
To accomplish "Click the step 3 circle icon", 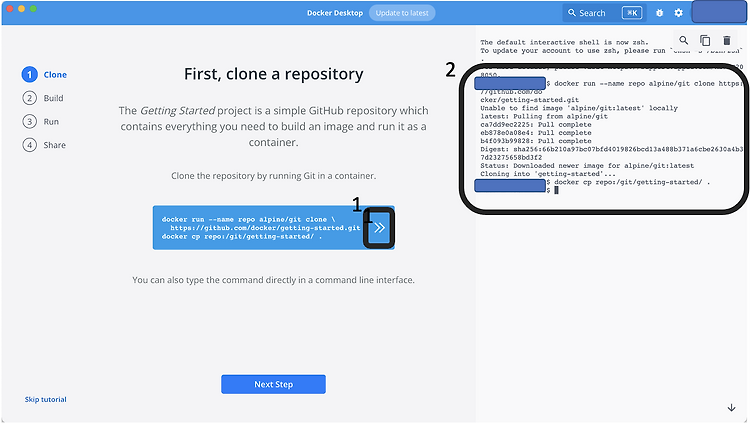I will (29, 121).
